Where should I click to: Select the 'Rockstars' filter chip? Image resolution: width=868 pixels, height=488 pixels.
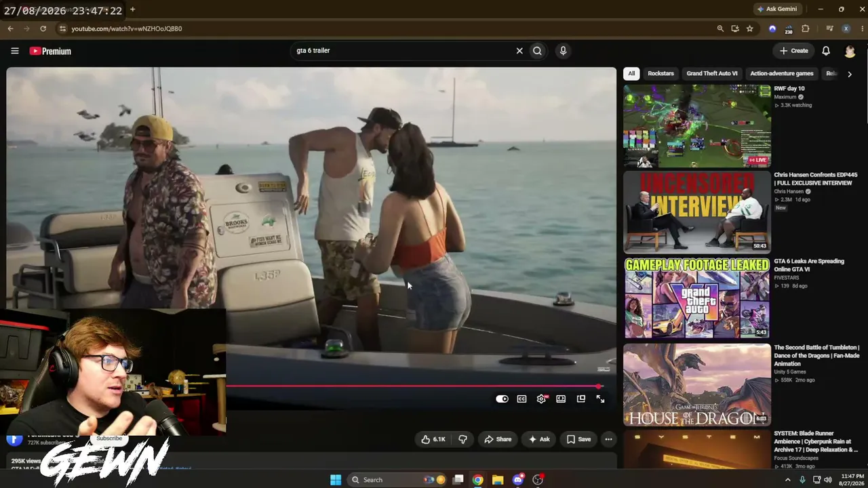point(660,73)
